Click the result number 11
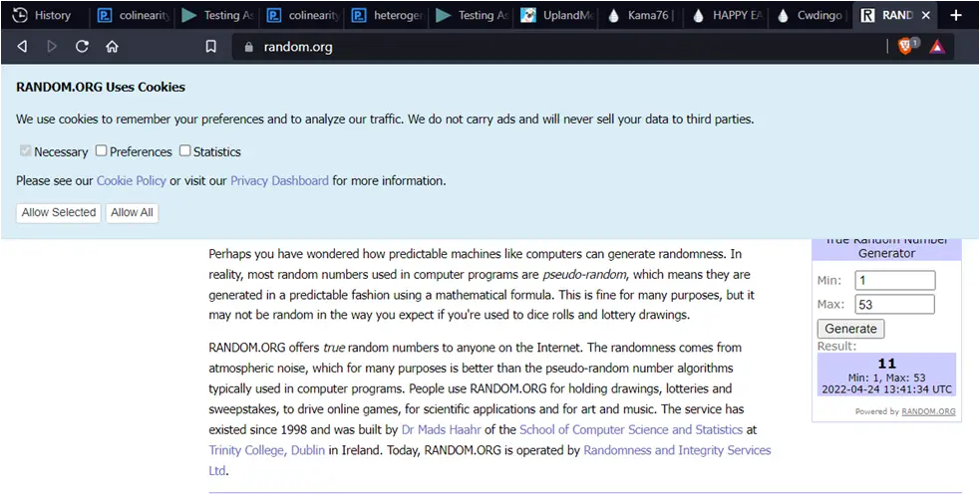Screen dimensions: 980x500 pos(887,364)
